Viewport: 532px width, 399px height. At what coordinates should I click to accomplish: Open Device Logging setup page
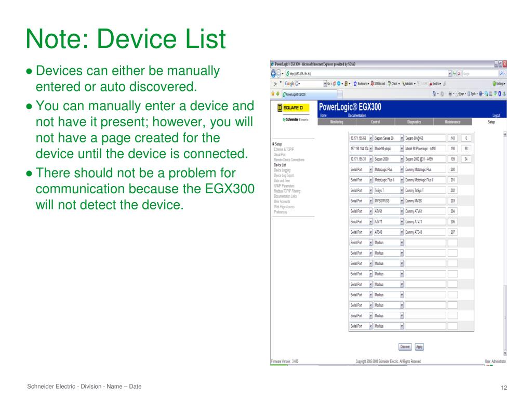[282, 170]
